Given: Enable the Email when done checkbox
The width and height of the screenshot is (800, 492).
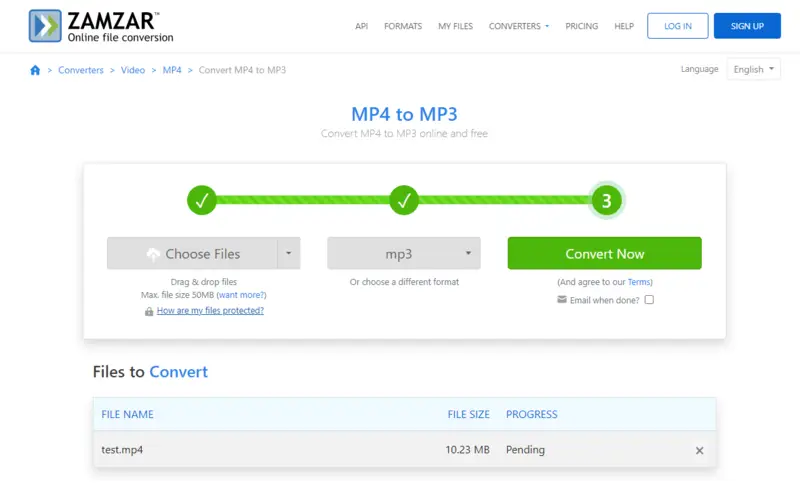Looking at the screenshot, I should click(x=649, y=300).
